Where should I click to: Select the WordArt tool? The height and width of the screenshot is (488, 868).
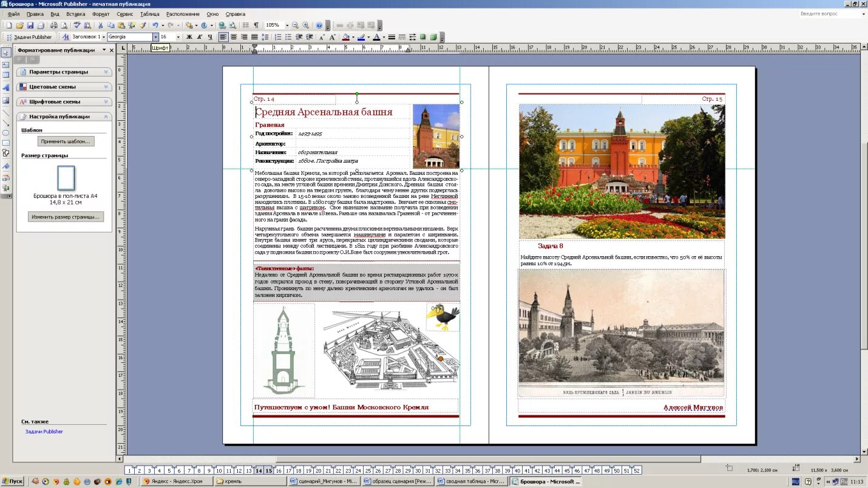[6, 87]
